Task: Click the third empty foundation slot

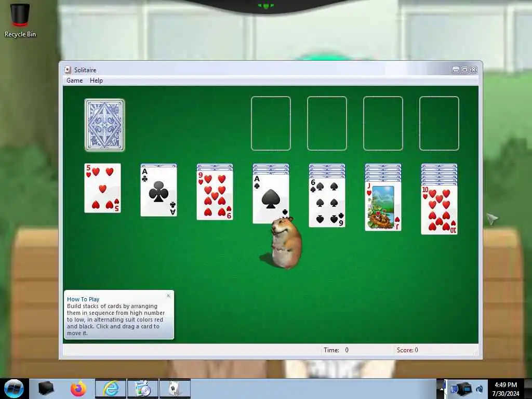Action: click(383, 123)
